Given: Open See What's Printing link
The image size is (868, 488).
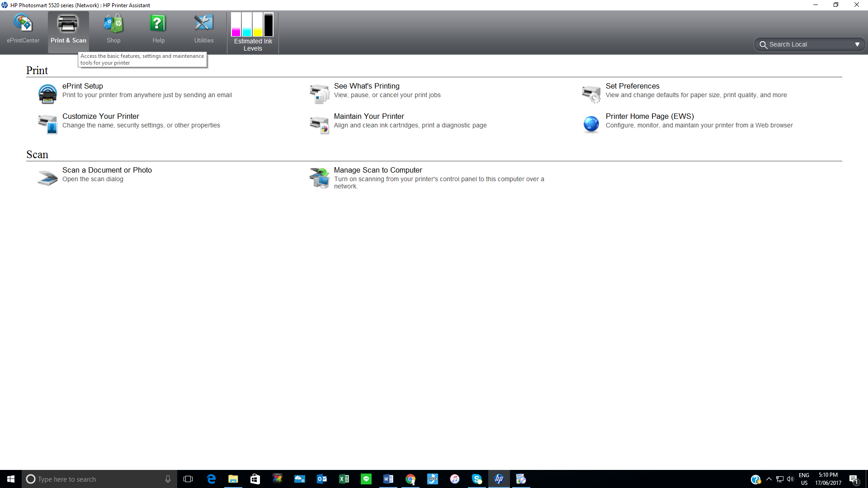Looking at the screenshot, I should (367, 86).
